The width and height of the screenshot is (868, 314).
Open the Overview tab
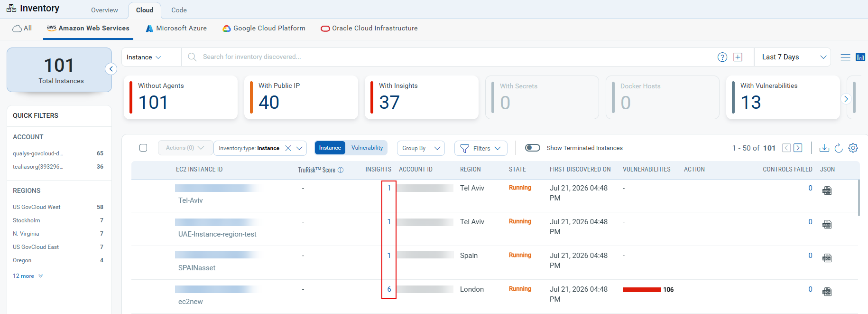104,10
